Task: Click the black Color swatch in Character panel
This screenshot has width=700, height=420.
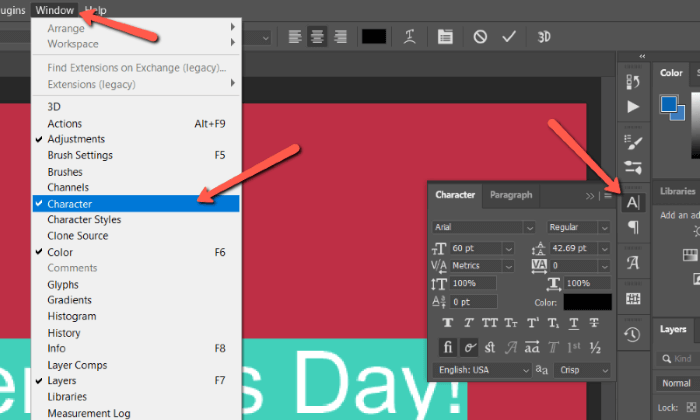Action: click(x=587, y=302)
